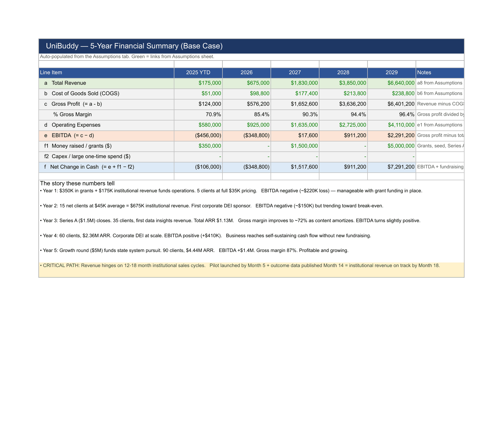The image size is (504, 426).
Task: Select the '2028' column header
Action: (x=343, y=73)
